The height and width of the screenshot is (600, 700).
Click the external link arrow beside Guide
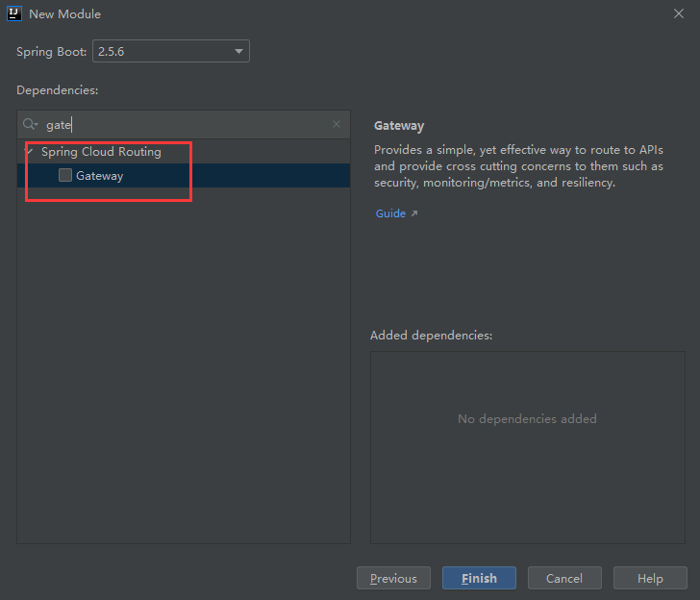[414, 213]
